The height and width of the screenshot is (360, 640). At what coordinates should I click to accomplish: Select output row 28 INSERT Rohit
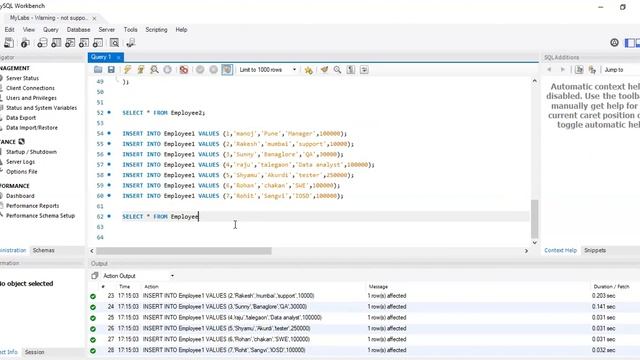tap(363, 350)
